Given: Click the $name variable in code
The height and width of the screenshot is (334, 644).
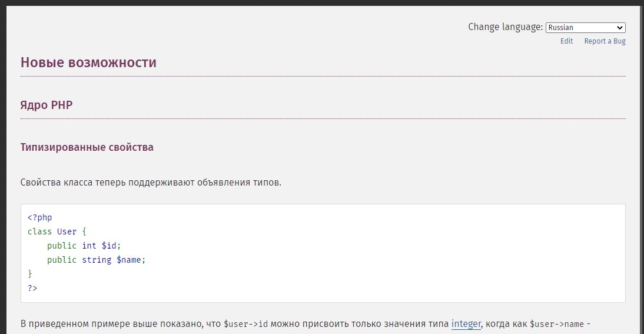Looking at the screenshot, I should [x=127, y=260].
